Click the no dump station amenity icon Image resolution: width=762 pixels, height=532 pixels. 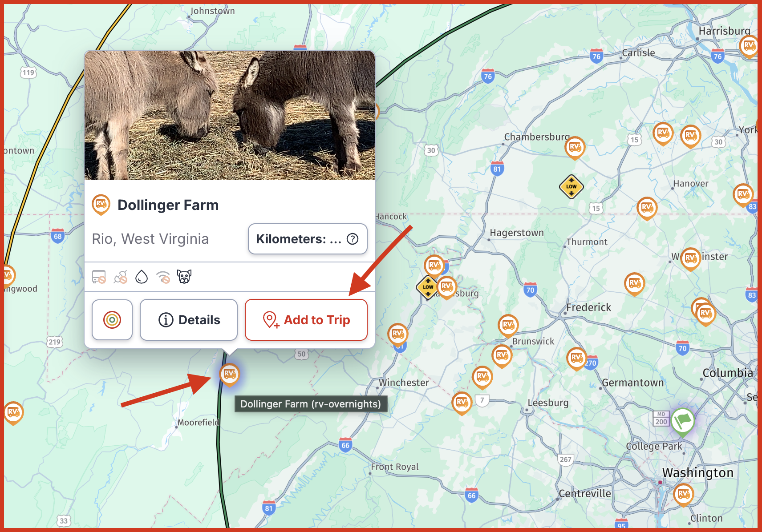click(99, 277)
